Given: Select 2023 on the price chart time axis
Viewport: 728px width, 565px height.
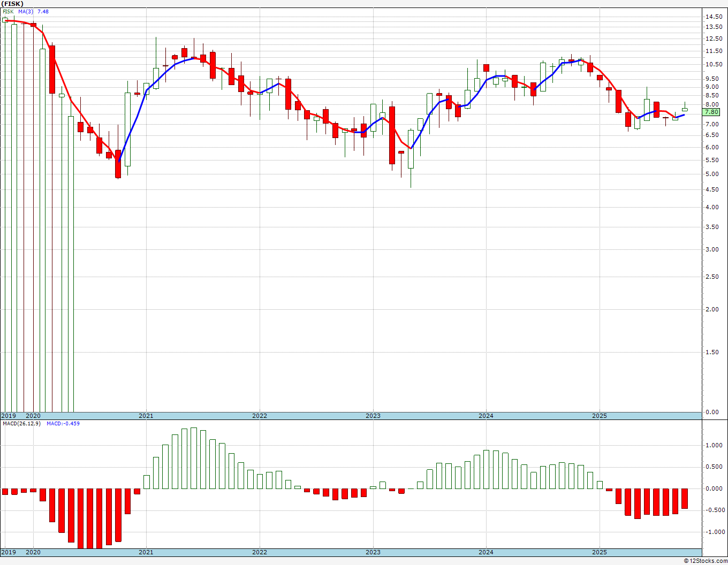Looking at the screenshot, I should tap(373, 416).
